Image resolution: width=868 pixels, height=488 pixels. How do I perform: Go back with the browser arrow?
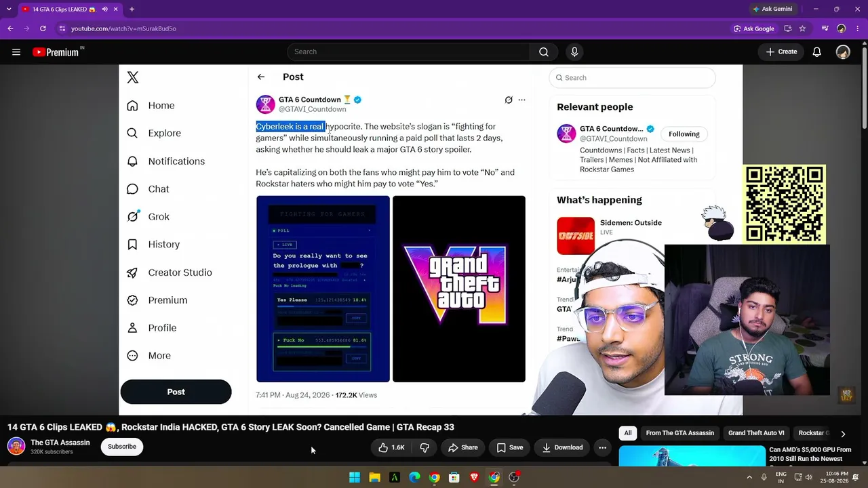(x=10, y=28)
